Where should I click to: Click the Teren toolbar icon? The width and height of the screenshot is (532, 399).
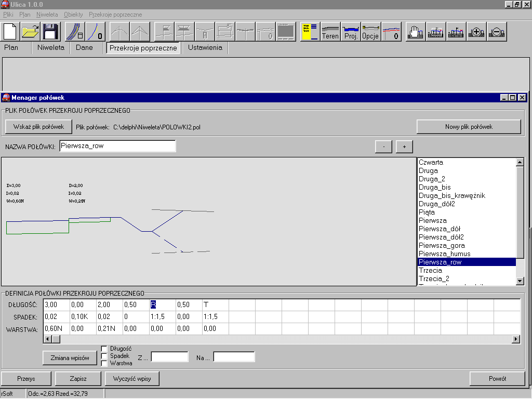tap(330, 32)
